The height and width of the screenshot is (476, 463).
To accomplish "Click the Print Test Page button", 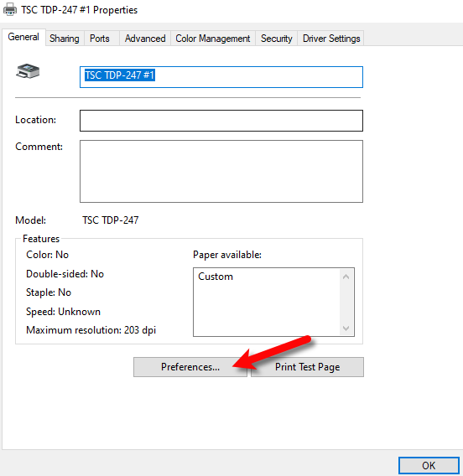I will click(x=307, y=367).
